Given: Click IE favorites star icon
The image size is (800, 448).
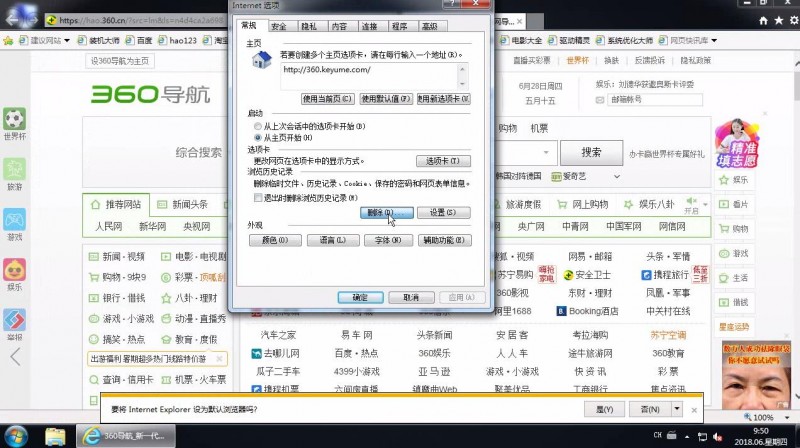Looking at the screenshot, I should point(779,20).
